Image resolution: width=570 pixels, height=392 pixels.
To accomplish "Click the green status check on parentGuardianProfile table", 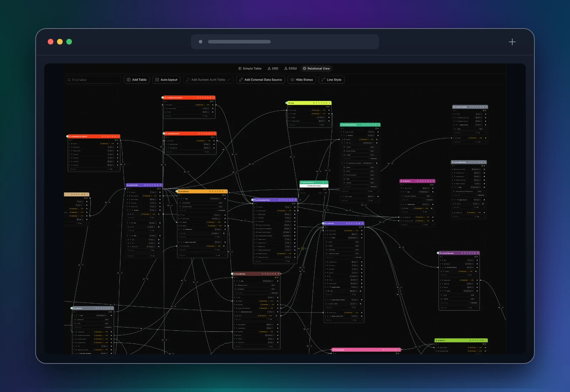I will 252,200.
